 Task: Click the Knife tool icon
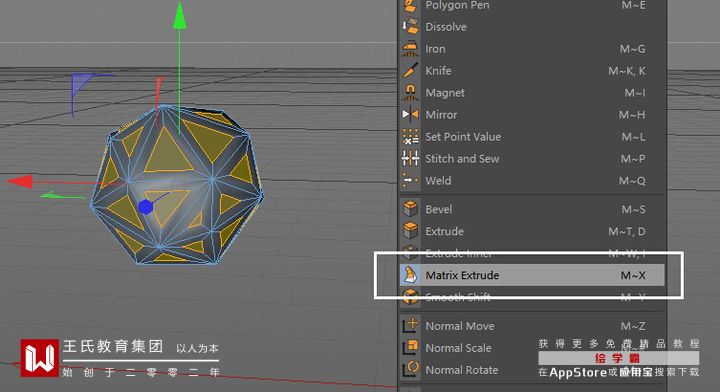pyautogui.click(x=410, y=71)
